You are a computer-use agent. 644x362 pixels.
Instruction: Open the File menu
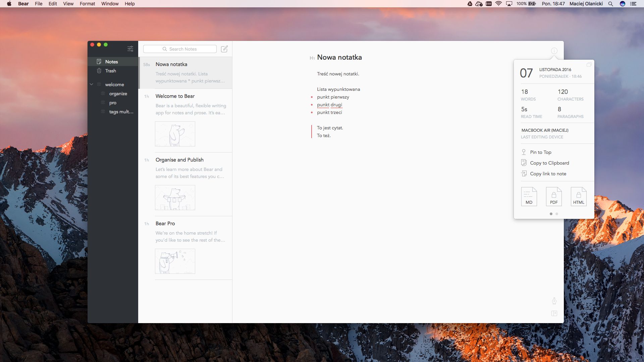click(39, 4)
